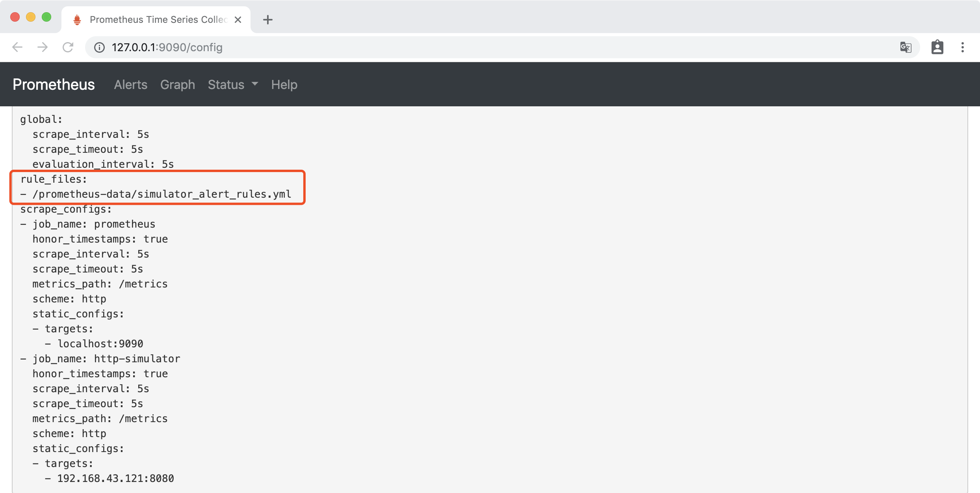Click the red window close button
The image size is (980, 493).
[15, 17]
